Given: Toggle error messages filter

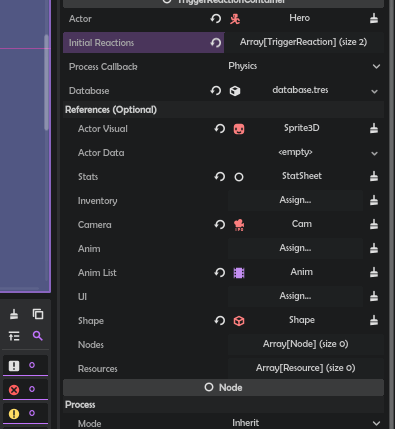Looking at the screenshot, I should (x=25, y=390).
